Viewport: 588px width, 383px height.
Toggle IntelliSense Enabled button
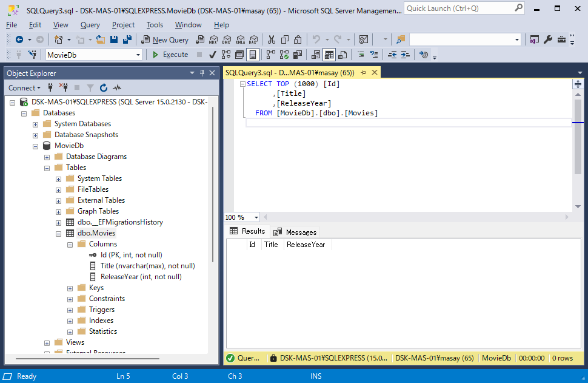click(253, 55)
